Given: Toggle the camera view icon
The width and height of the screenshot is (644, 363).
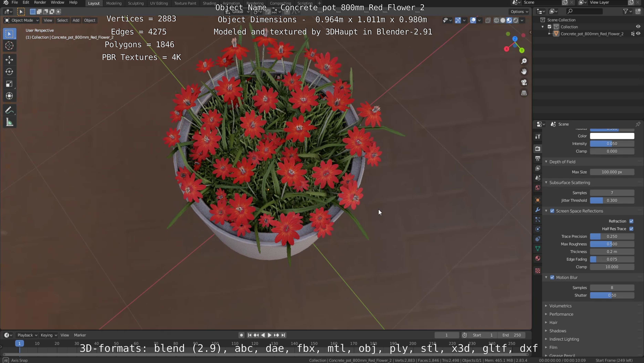Looking at the screenshot, I should tap(524, 82).
